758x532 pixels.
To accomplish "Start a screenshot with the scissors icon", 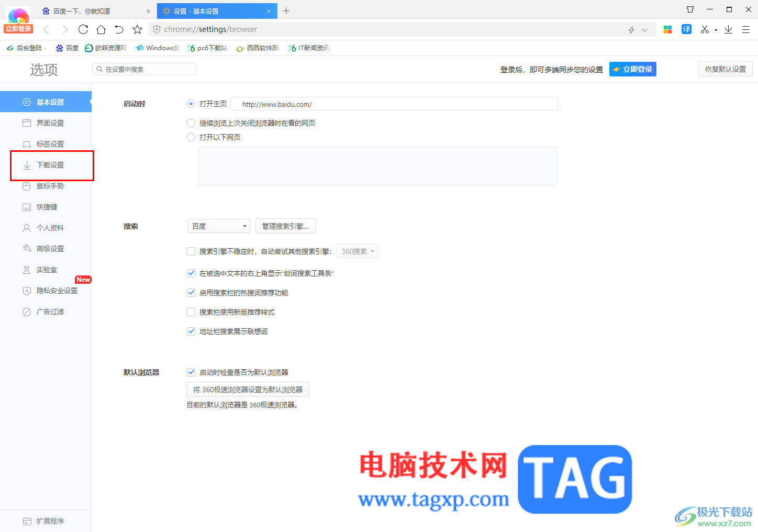I will coord(705,29).
